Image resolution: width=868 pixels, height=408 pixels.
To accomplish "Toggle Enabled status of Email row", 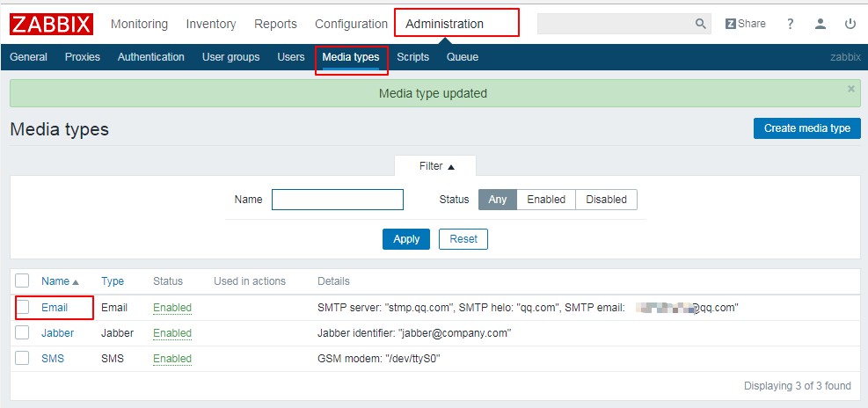I will tap(171, 308).
